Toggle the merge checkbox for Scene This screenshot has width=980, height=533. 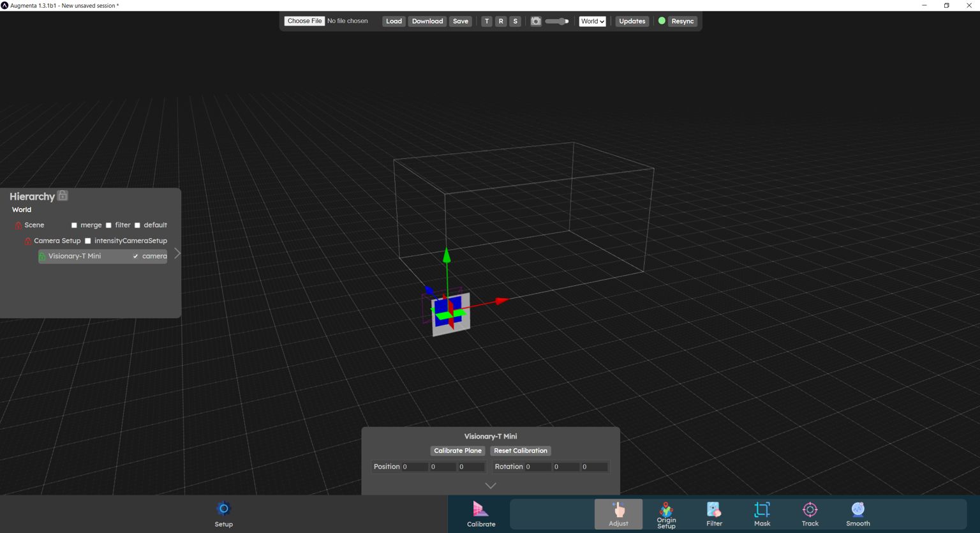[x=74, y=225]
